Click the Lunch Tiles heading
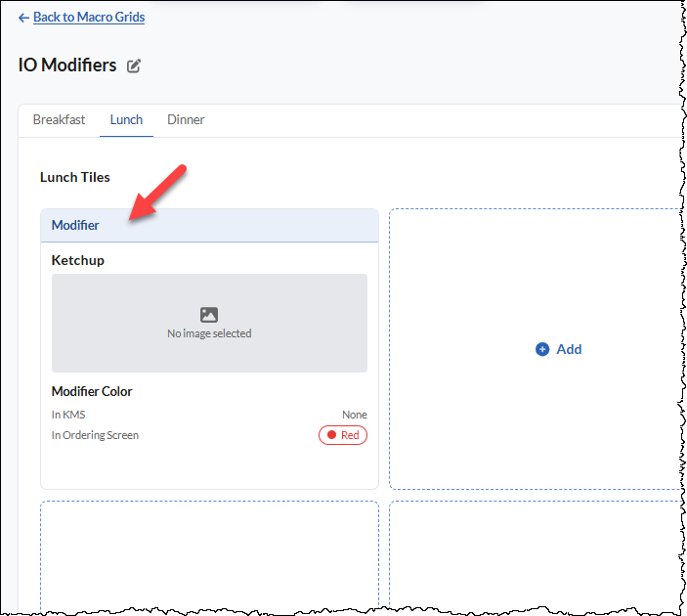687x616 pixels. point(75,177)
